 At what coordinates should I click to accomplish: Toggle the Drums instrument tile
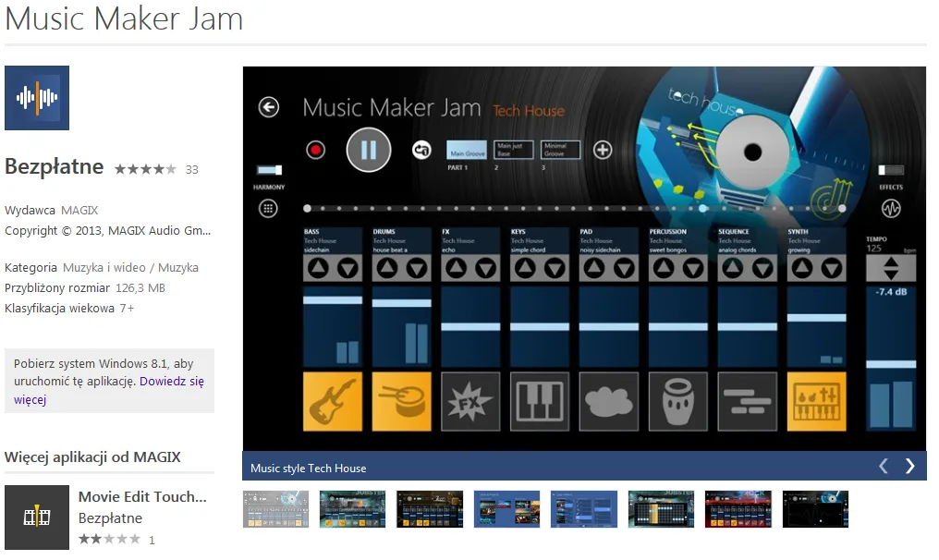401,401
